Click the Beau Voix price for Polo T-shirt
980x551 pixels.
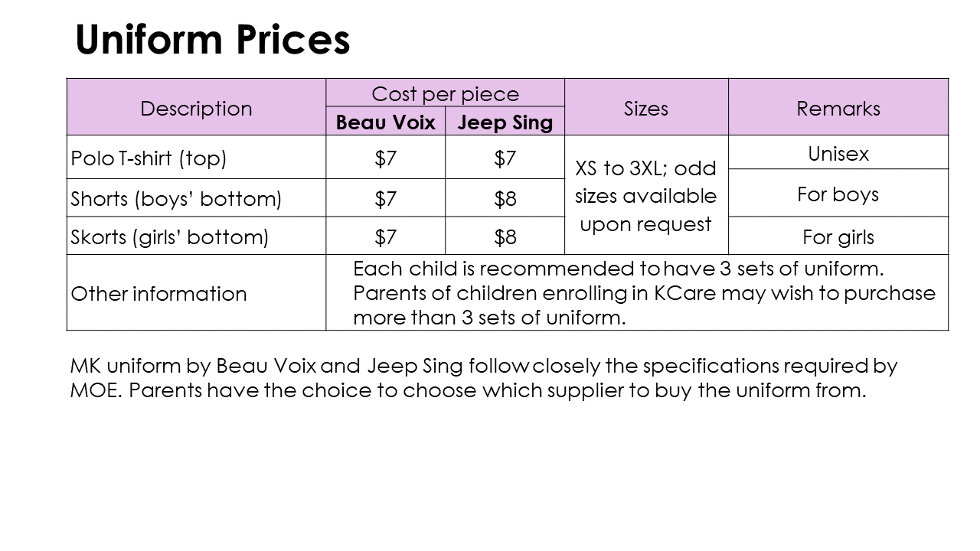point(386,158)
